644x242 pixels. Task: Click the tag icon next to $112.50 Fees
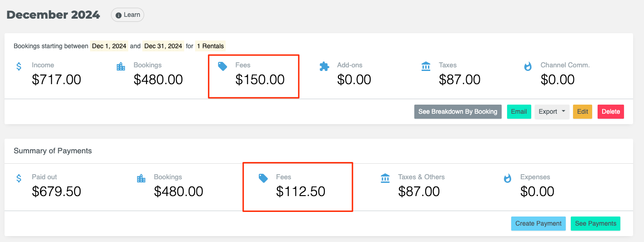point(263,178)
